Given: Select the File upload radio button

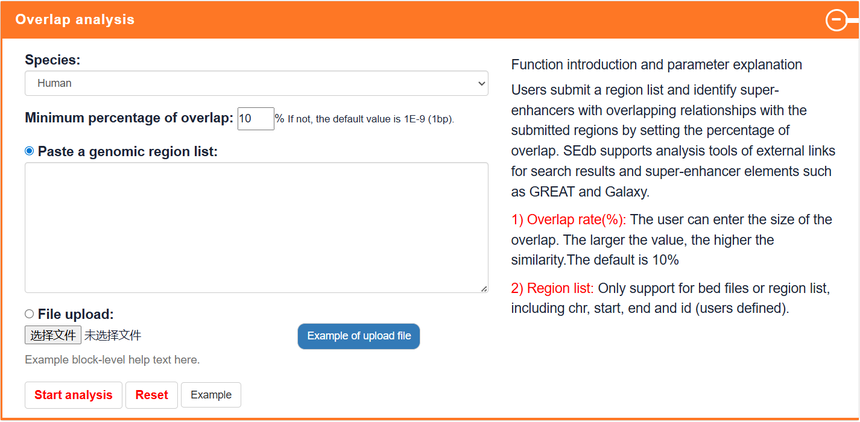Looking at the screenshot, I should [x=30, y=314].
